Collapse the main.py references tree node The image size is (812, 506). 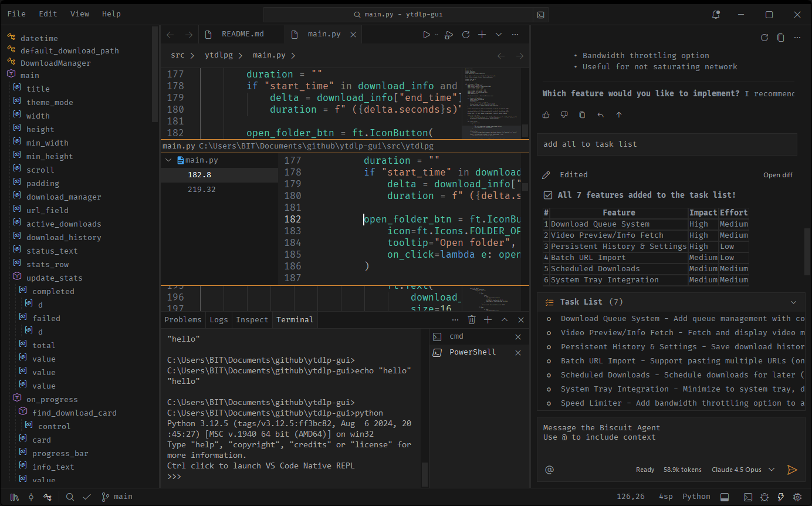[169, 160]
